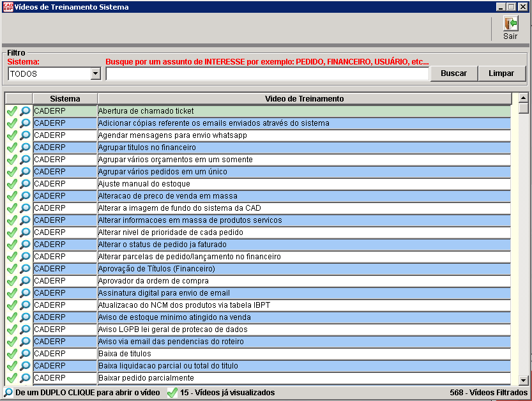Click the Limpar button

pos(501,73)
